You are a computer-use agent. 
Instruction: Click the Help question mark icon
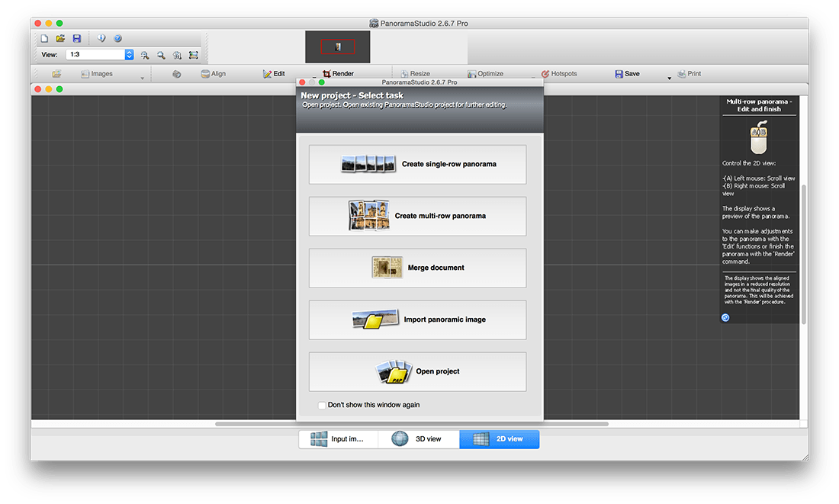tap(118, 39)
